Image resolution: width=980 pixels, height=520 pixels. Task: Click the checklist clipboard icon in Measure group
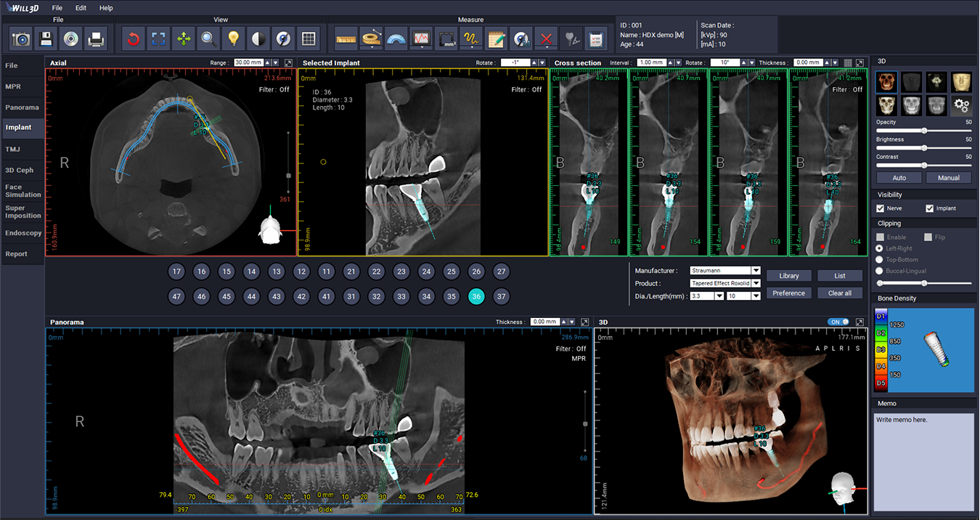[596, 38]
